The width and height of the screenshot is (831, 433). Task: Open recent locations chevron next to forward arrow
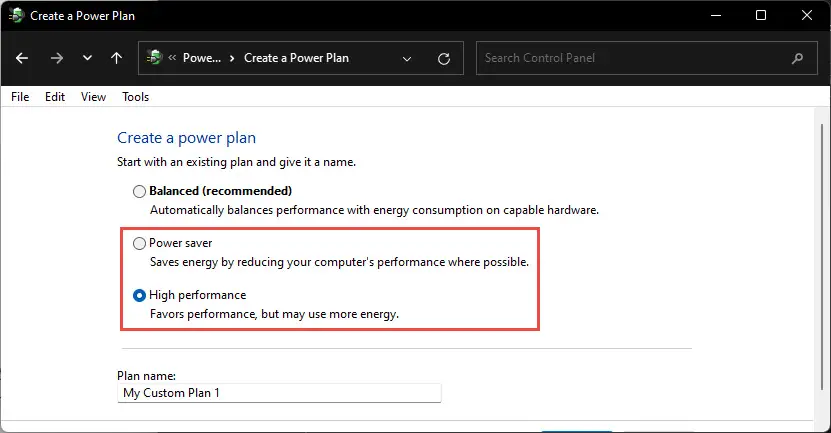87,58
